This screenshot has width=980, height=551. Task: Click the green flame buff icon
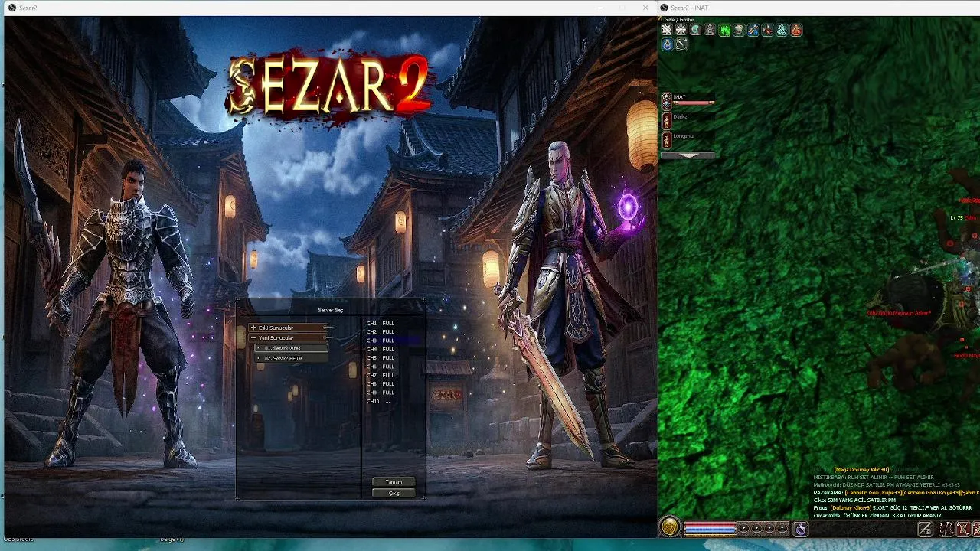pyautogui.click(x=724, y=30)
